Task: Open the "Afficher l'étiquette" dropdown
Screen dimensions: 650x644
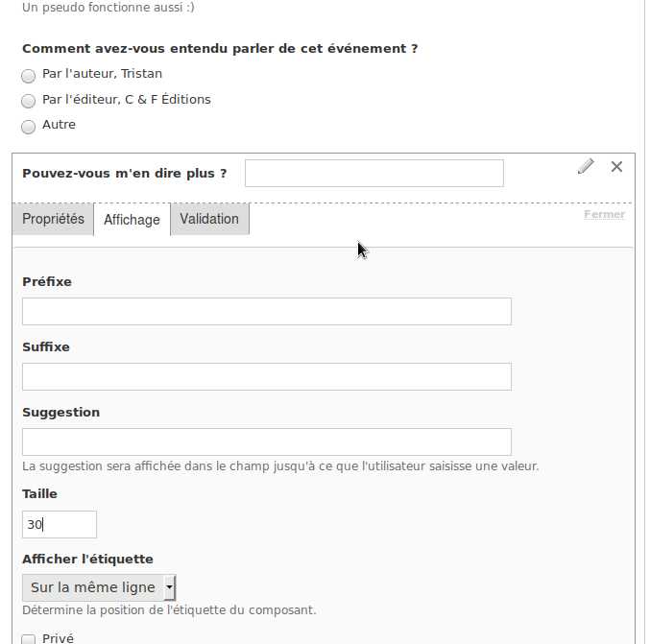Action: click(x=99, y=587)
